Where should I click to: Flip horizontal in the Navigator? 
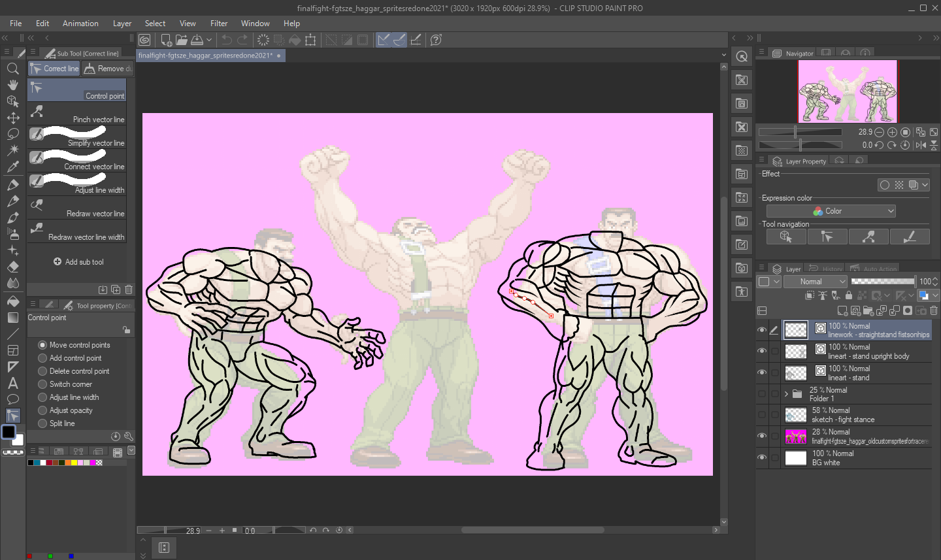click(921, 145)
